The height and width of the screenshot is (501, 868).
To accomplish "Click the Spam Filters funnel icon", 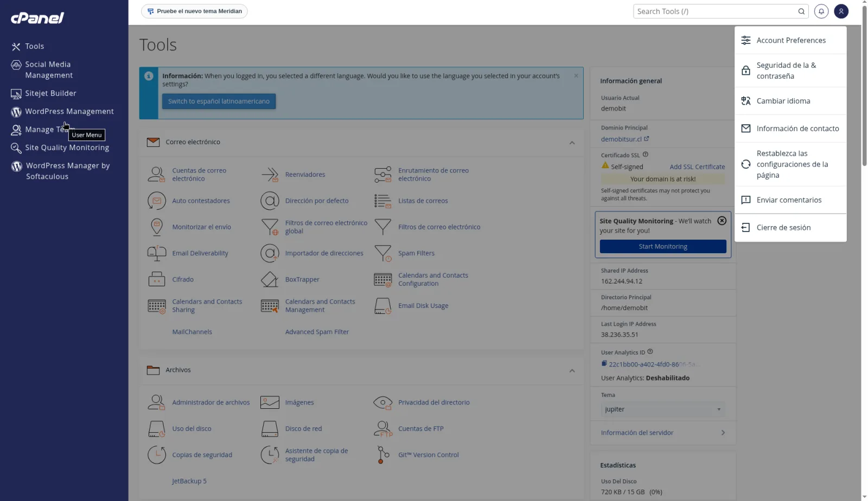I will (x=382, y=253).
